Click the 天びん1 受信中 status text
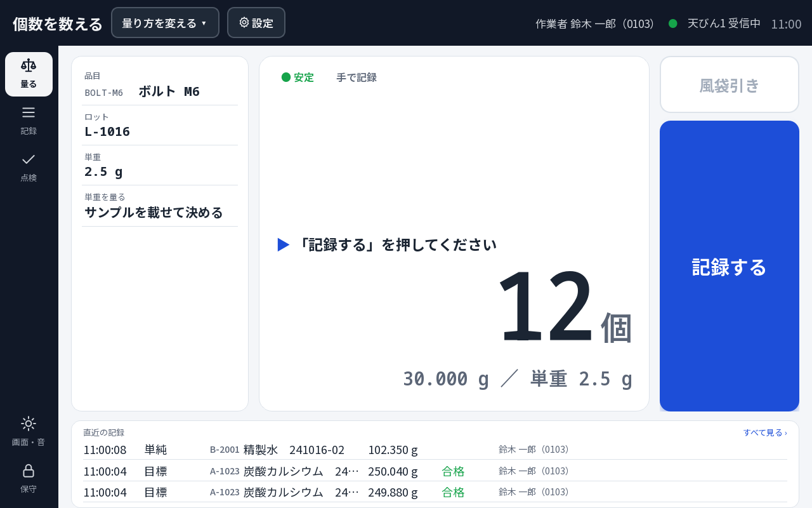Screen dimensions: 812x508 tap(724, 23)
